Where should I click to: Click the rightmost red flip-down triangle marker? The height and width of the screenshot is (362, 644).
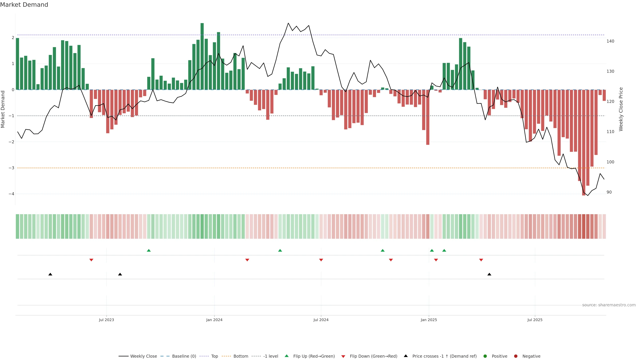[481, 260]
